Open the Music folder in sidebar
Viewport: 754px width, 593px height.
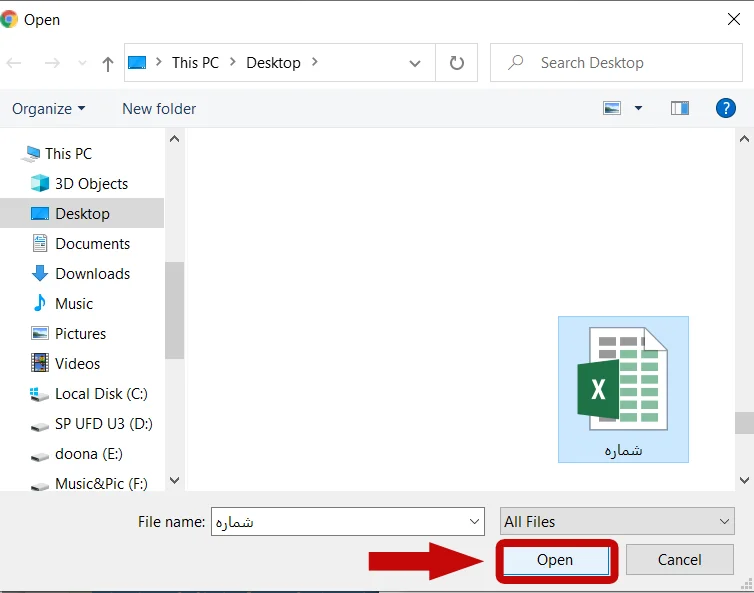tap(74, 304)
